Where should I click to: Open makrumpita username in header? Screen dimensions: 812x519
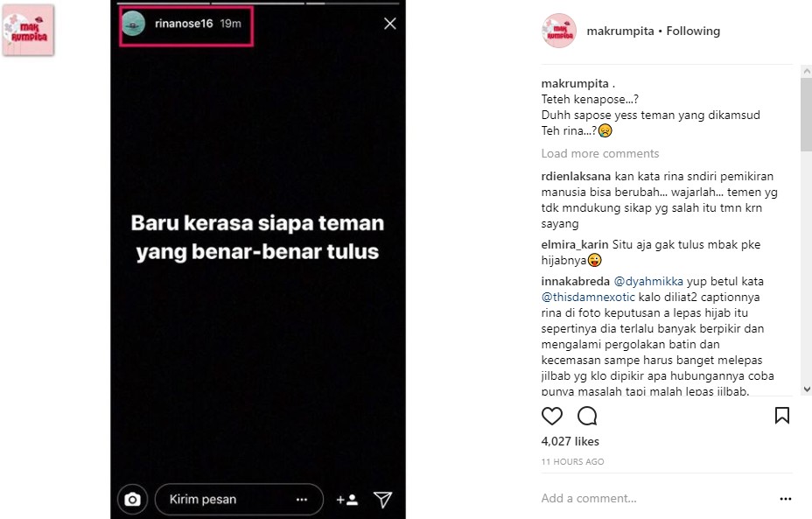pyautogui.click(x=620, y=32)
